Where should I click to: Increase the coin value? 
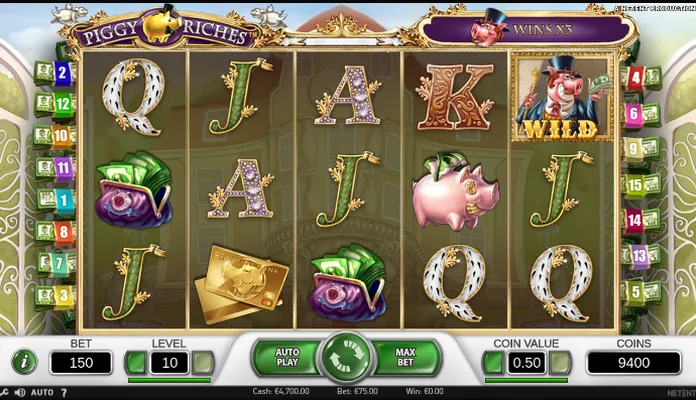(560, 363)
